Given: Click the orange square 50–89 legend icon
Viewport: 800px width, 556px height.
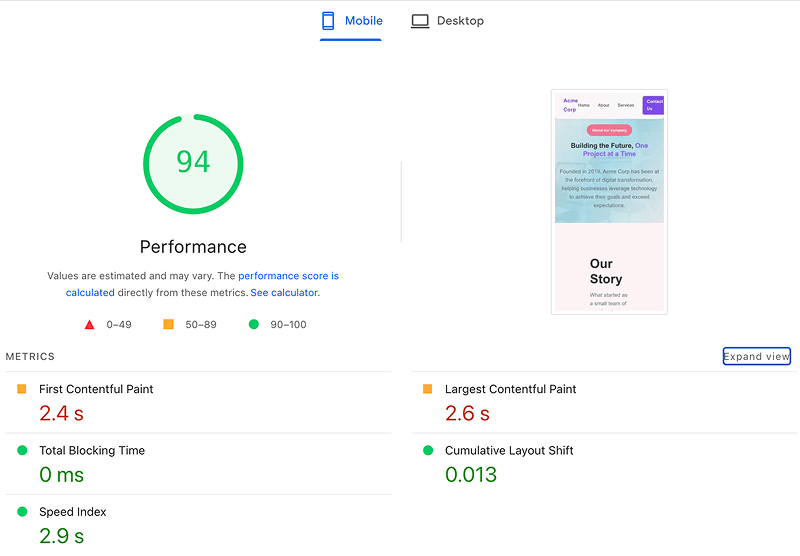Looking at the screenshot, I should [x=168, y=324].
